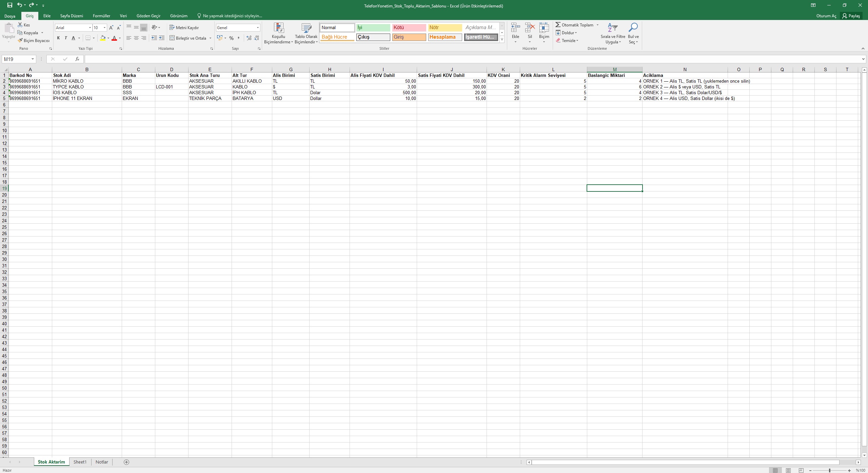This screenshot has width=868, height=473.
Task: Open the Ekle ribbon tab
Action: click(47, 16)
